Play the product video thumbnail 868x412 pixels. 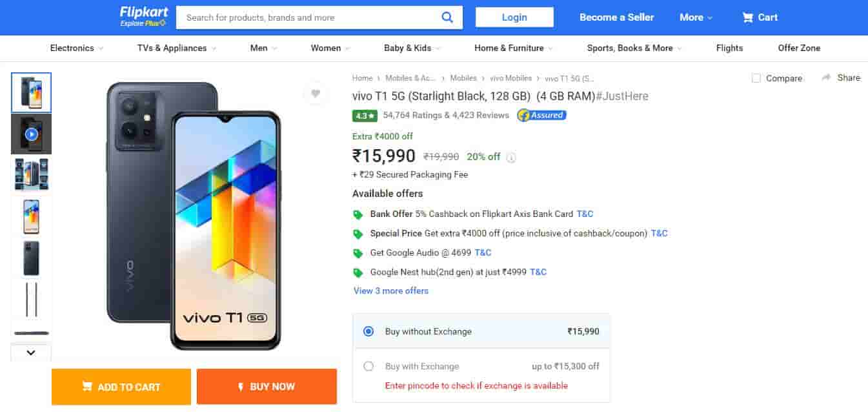30,134
